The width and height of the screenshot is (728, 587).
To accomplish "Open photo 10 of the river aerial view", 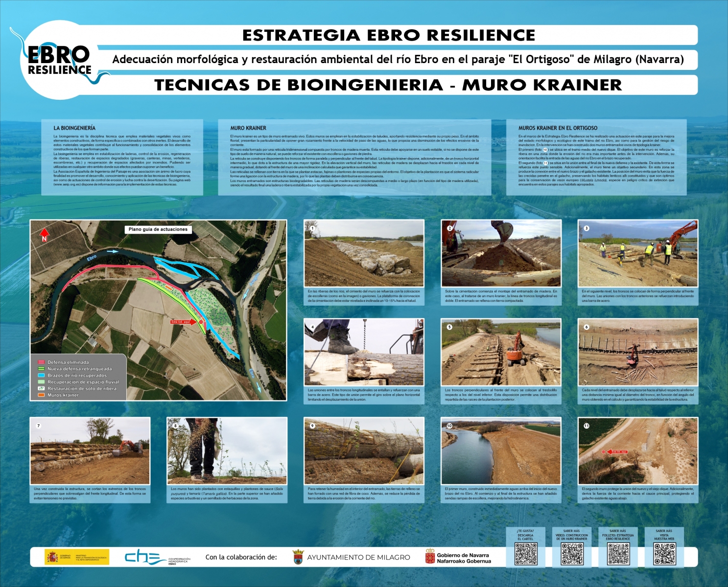I will click(x=501, y=451).
